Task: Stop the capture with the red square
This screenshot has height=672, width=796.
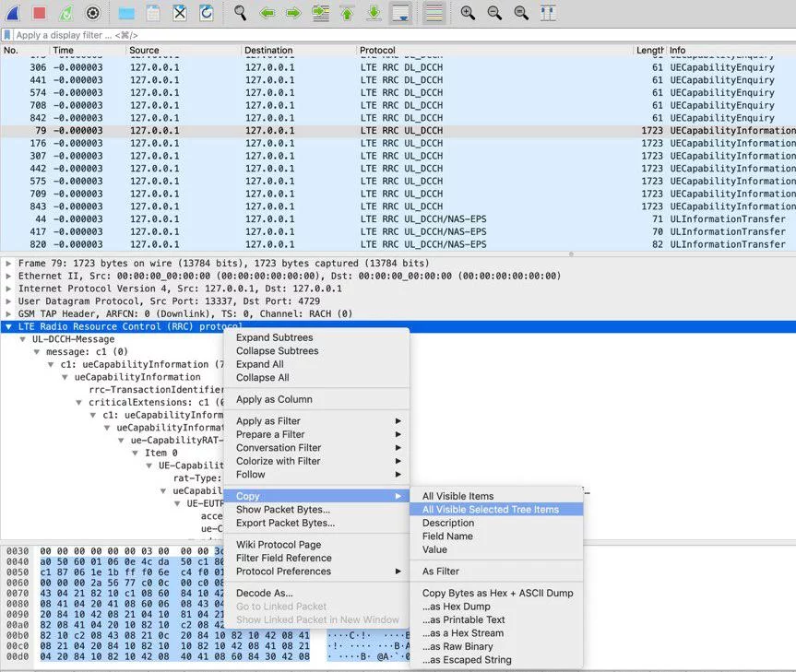Action: 39,13
